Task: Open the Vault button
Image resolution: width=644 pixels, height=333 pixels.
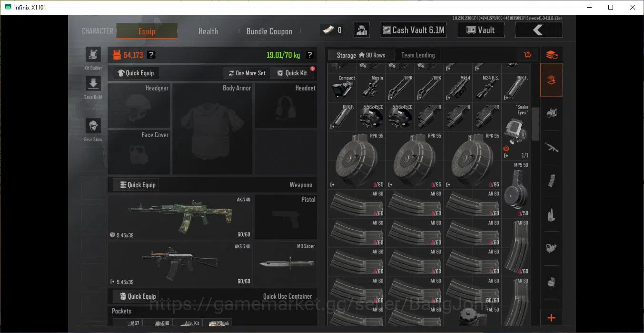Action: (480, 30)
